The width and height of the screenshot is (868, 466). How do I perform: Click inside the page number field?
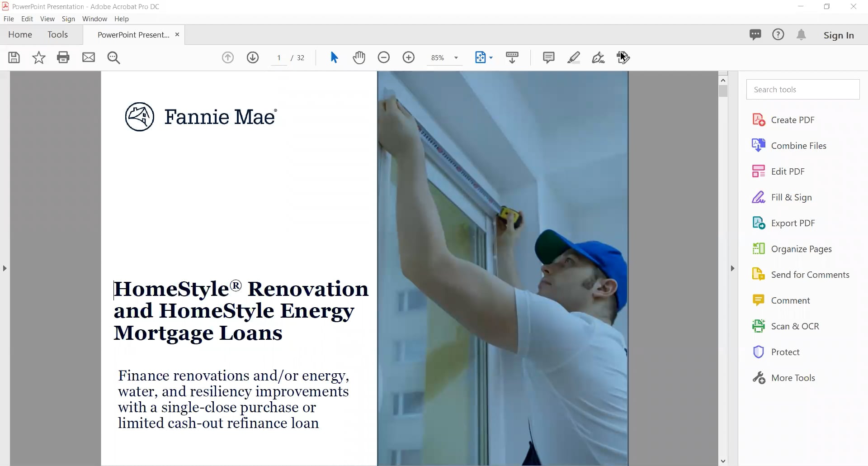click(279, 57)
